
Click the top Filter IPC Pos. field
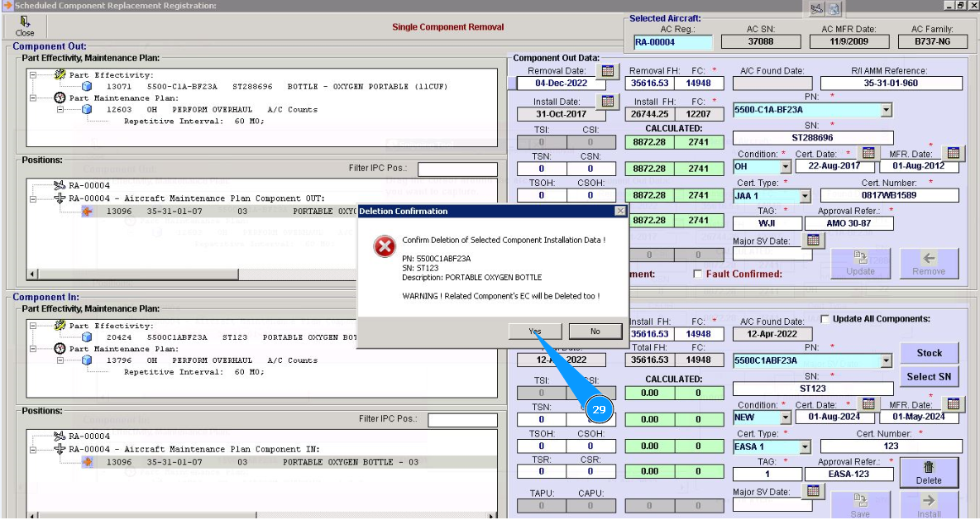(457, 169)
